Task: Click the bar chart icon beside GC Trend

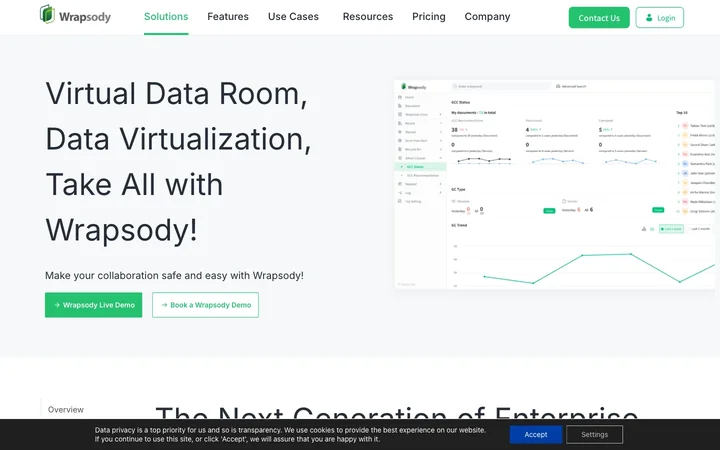Action: coord(643,229)
